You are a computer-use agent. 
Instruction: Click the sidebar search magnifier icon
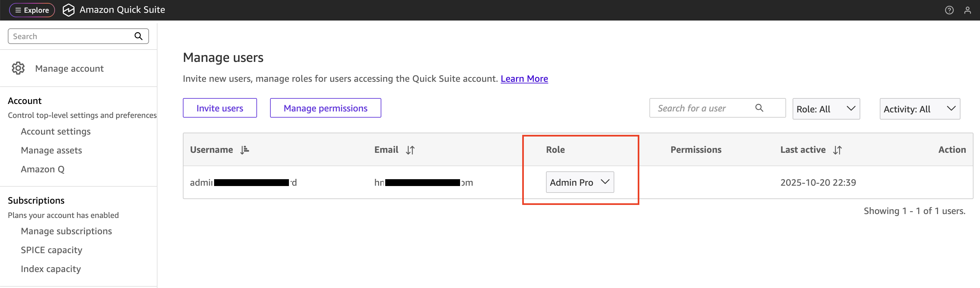click(139, 36)
